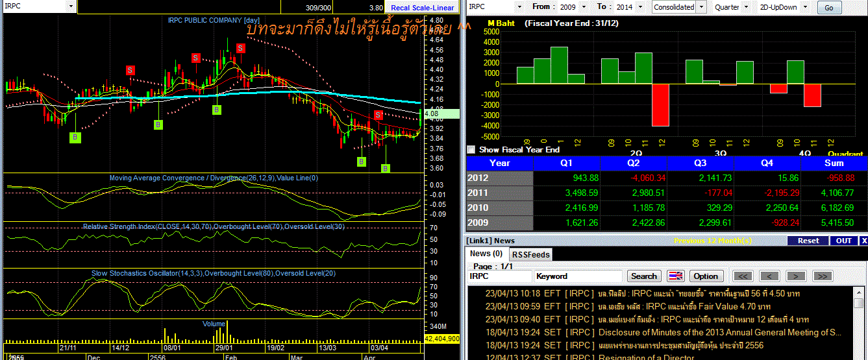
Task: Open the 23/04/13 10:18 EFT news item
Action: click(x=661, y=293)
